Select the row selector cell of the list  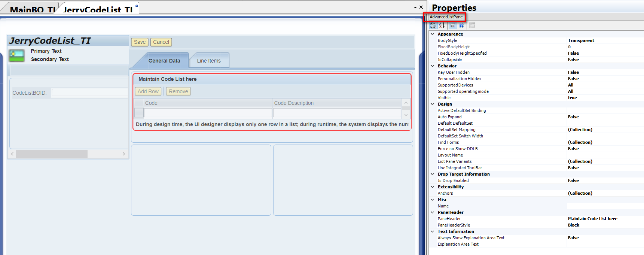click(139, 113)
